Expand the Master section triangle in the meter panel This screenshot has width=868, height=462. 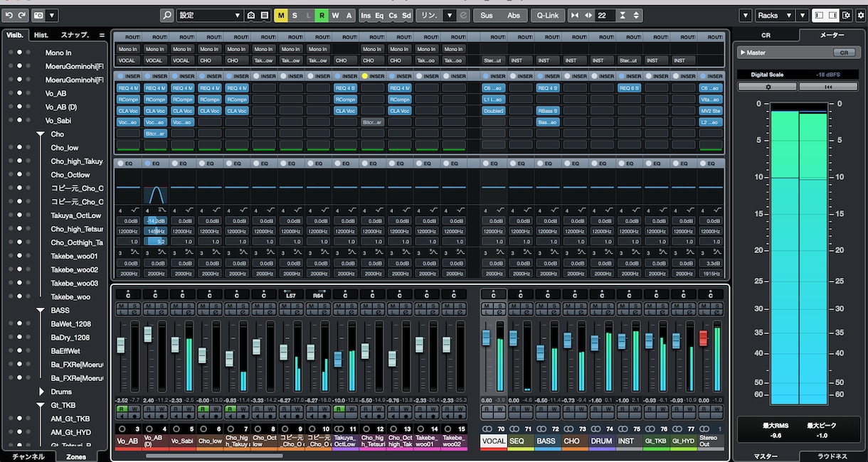742,53
